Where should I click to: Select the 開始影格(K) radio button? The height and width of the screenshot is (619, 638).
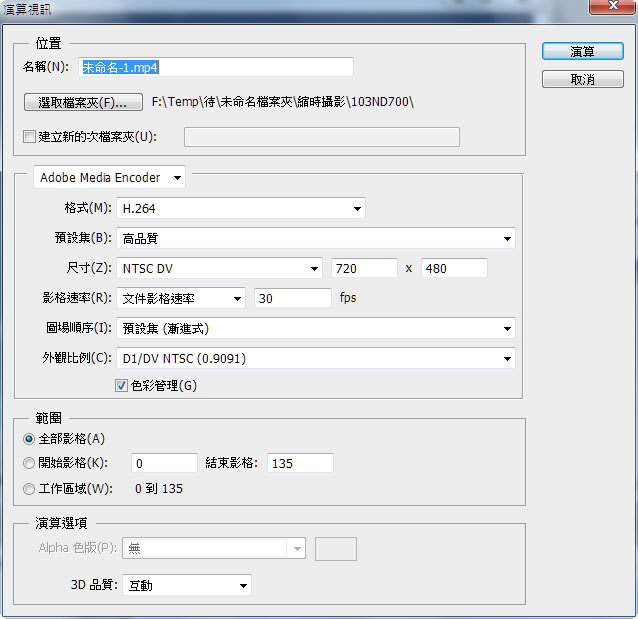pos(29,463)
